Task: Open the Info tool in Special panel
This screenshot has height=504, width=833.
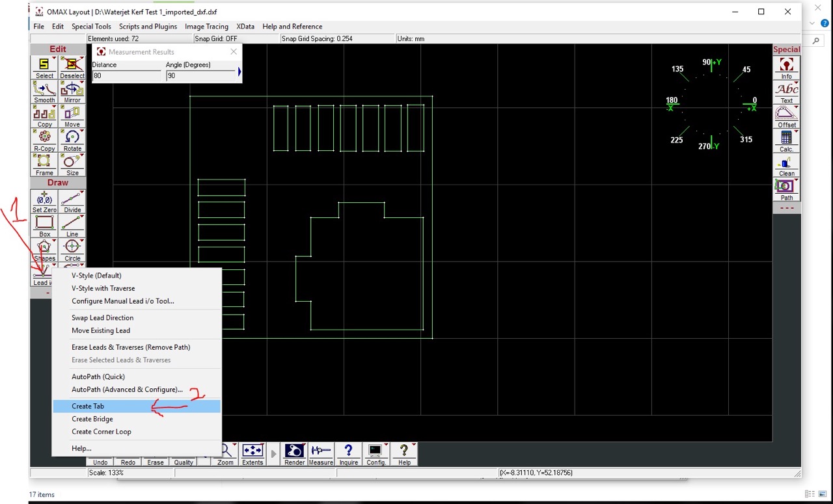Action: (x=786, y=68)
